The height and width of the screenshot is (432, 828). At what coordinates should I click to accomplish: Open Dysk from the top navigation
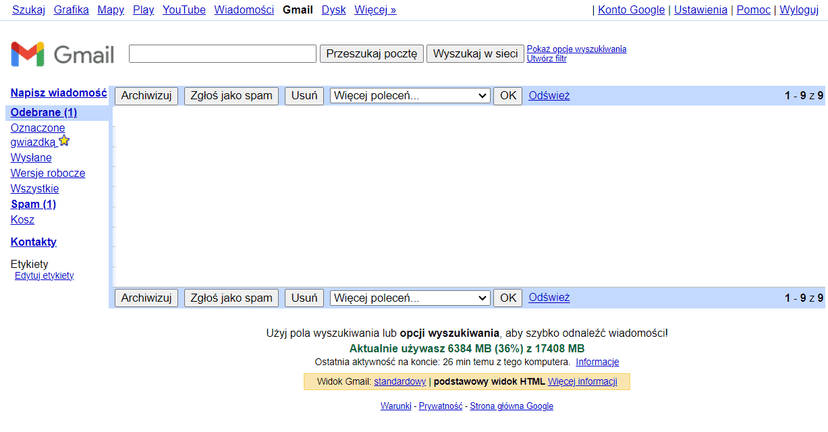coord(334,10)
